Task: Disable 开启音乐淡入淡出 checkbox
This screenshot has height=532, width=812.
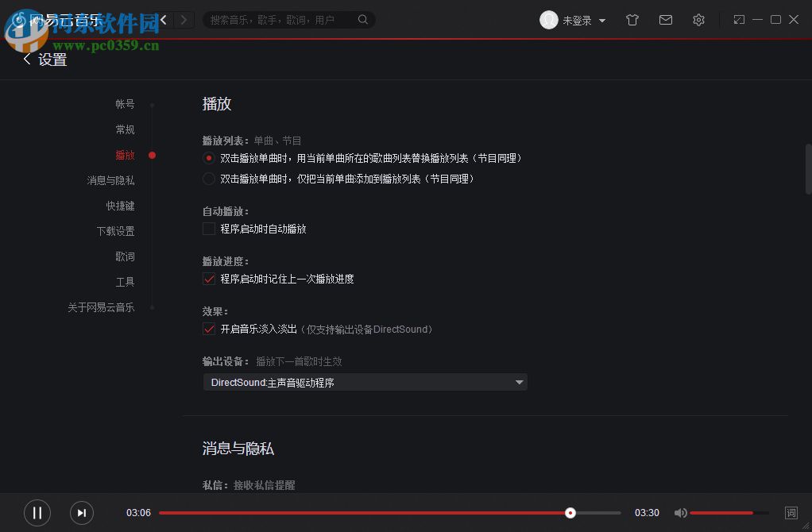Action: [x=208, y=329]
